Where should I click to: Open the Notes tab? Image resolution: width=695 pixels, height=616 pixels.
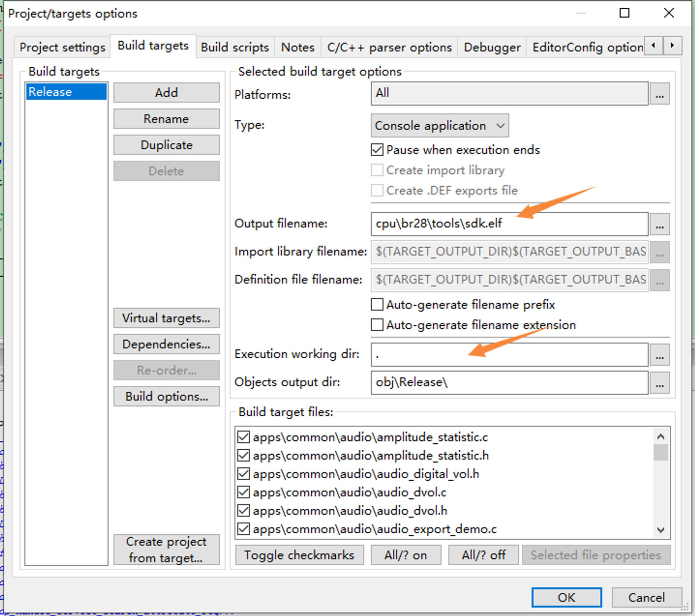[297, 47]
